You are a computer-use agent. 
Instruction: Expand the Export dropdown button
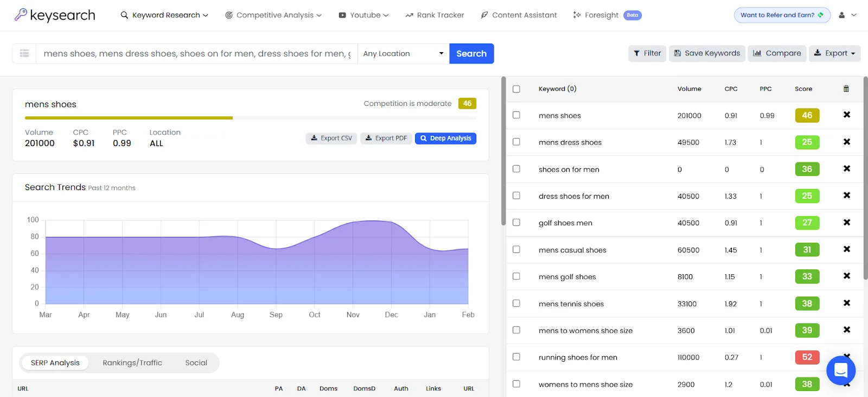pyautogui.click(x=834, y=53)
